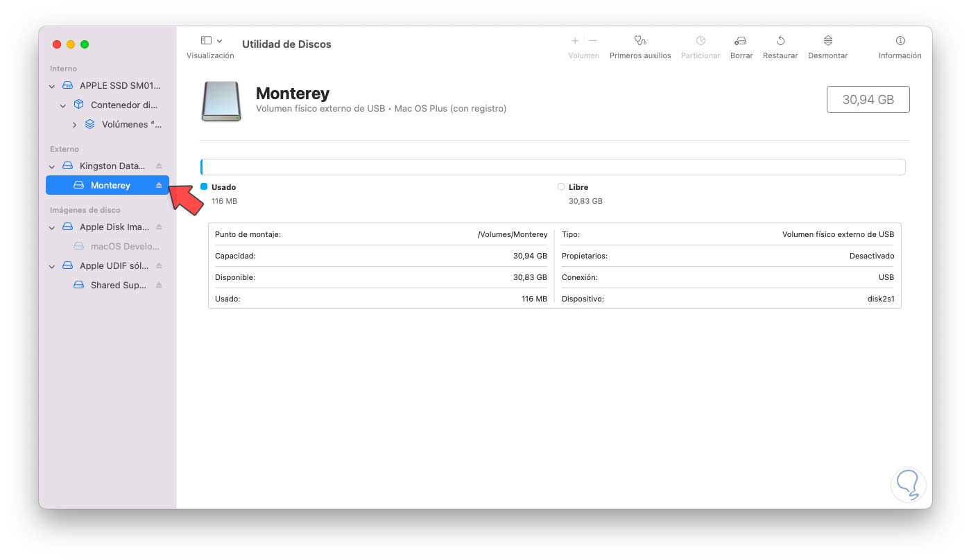Screen dimensions: 971x560
Task: Select the Apple Disk Image row
Action: [x=108, y=227]
